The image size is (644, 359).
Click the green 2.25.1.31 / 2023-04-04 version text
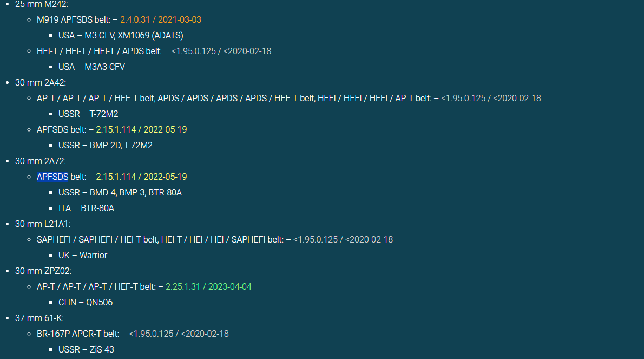(208, 286)
